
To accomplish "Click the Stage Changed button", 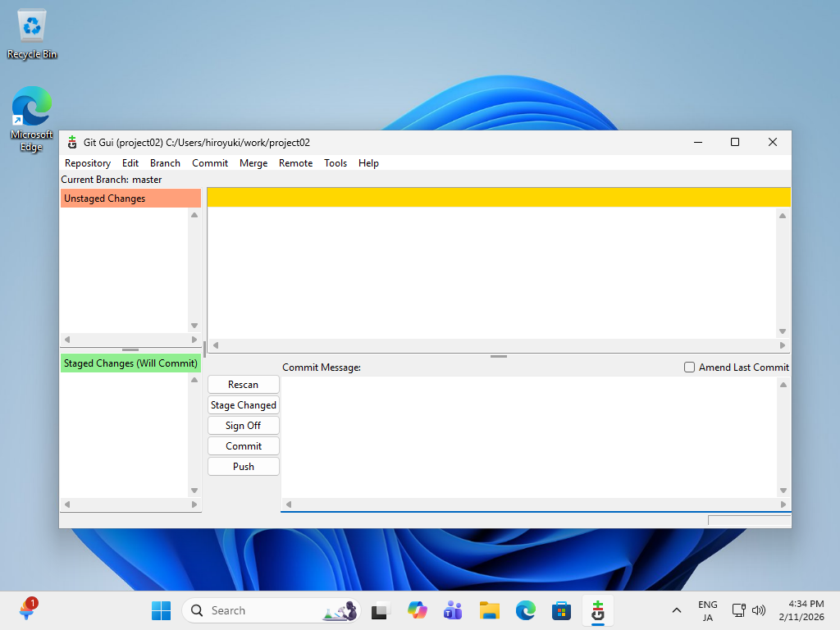I will click(243, 405).
